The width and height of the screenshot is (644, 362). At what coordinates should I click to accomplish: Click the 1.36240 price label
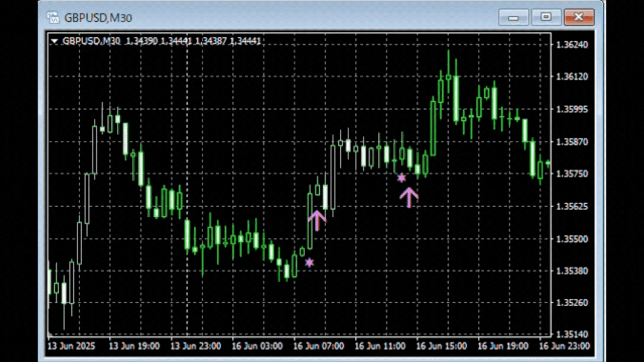click(x=571, y=44)
